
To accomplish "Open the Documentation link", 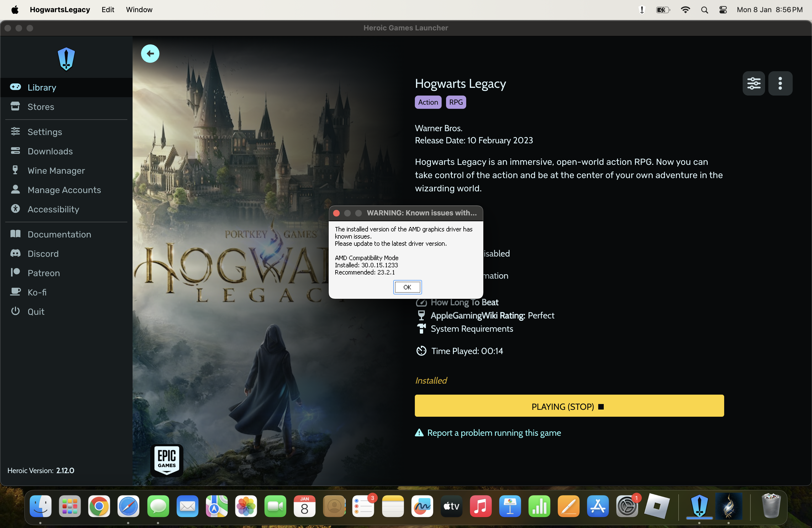I will (66, 234).
